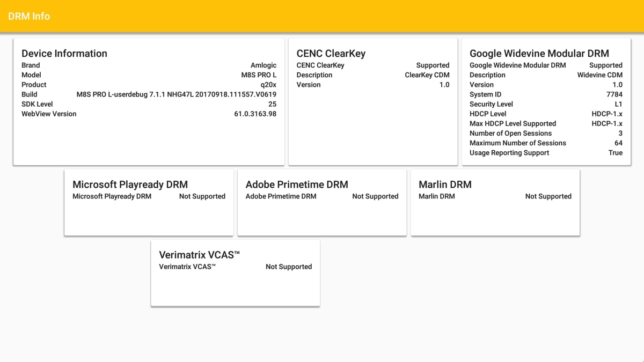Open the Microsoft Playready DRM card
The height and width of the screenshot is (362, 644).
click(149, 203)
